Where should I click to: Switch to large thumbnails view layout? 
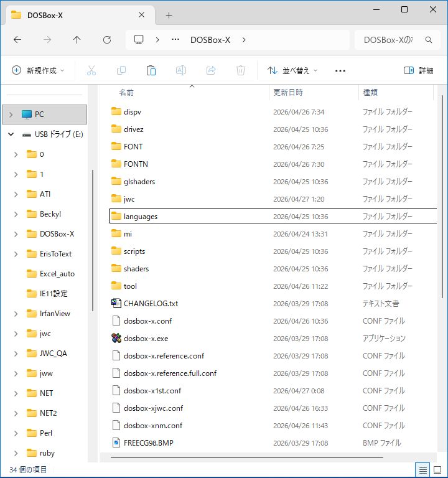(437, 469)
